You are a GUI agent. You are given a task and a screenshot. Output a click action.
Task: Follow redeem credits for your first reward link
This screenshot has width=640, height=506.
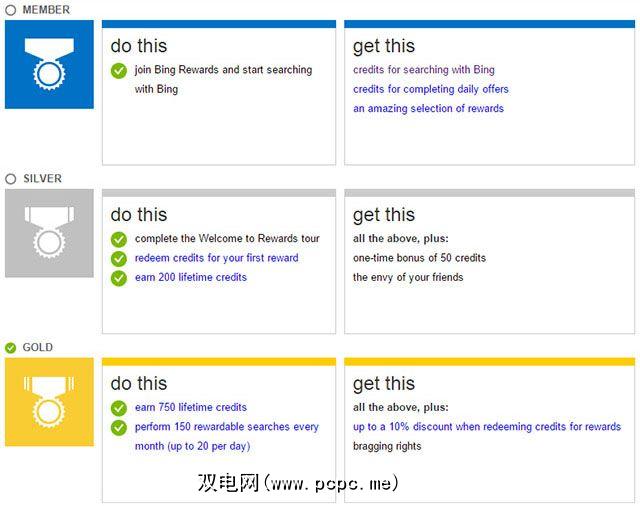(x=216, y=258)
